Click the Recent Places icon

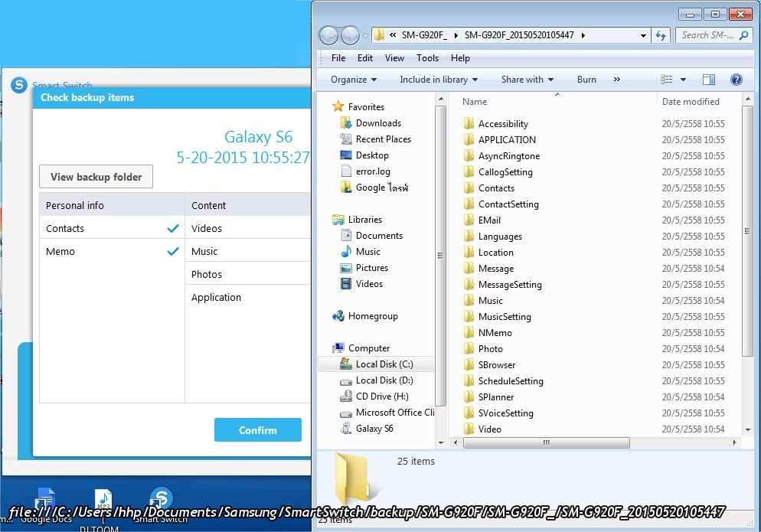click(x=346, y=139)
